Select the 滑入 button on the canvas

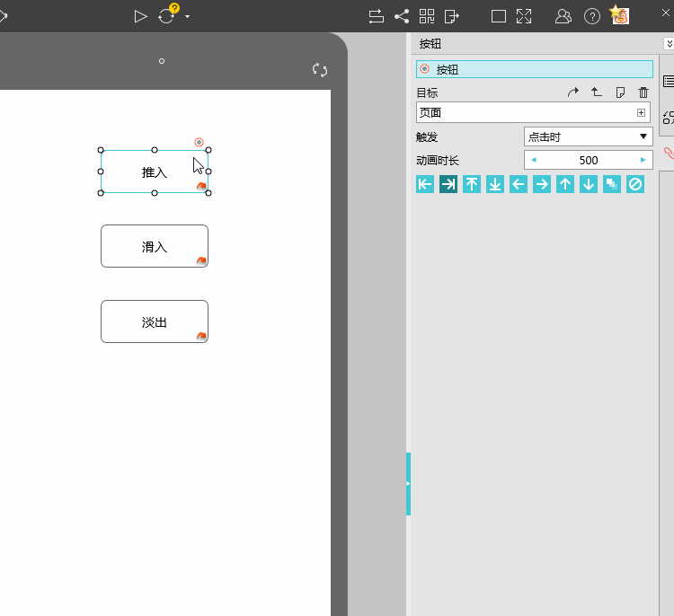pos(155,246)
